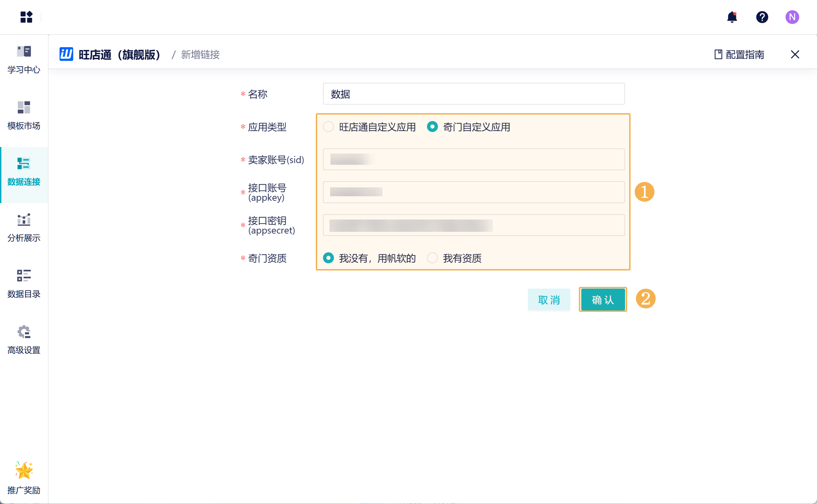Click the 名称 input field

coord(474,94)
